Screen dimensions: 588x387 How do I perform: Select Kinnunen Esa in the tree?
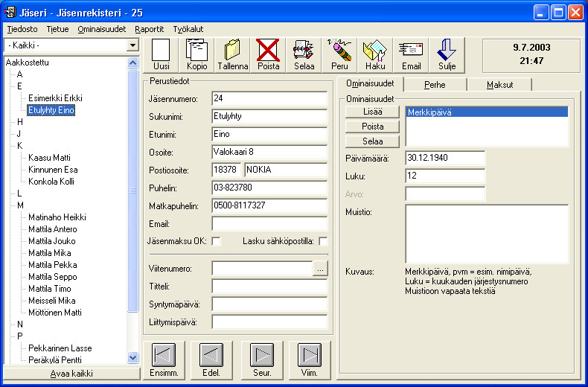pos(53,170)
